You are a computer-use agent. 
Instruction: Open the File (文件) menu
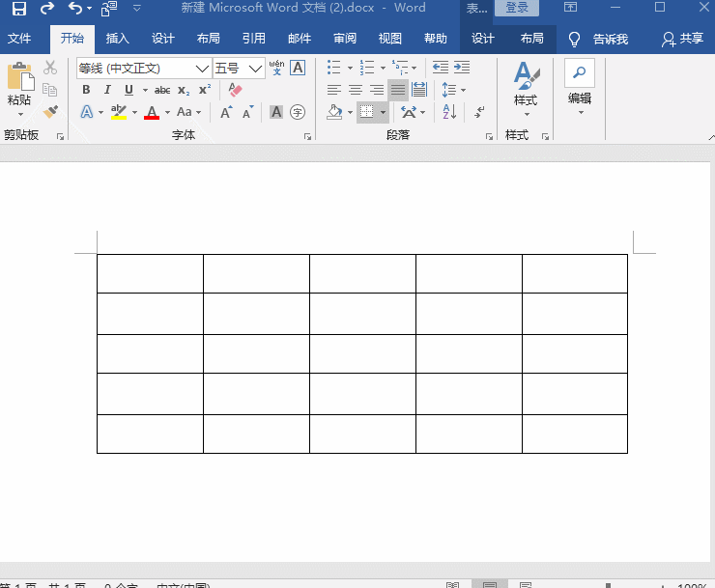[19, 39]
